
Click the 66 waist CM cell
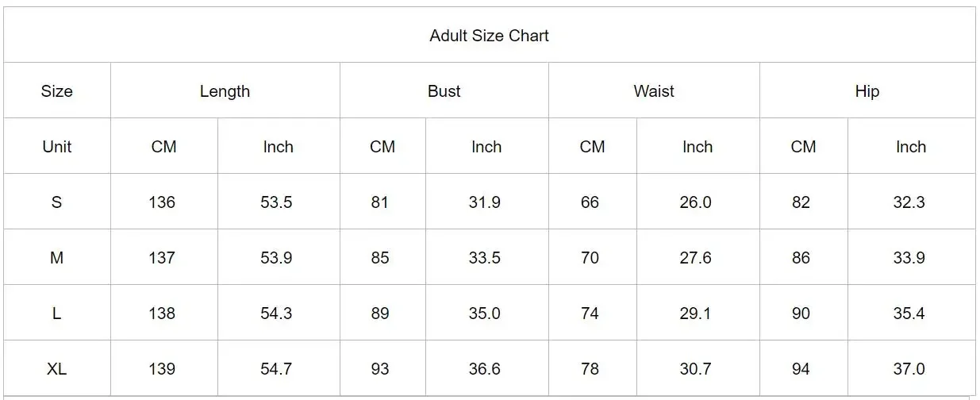click(x=593, y=202)
